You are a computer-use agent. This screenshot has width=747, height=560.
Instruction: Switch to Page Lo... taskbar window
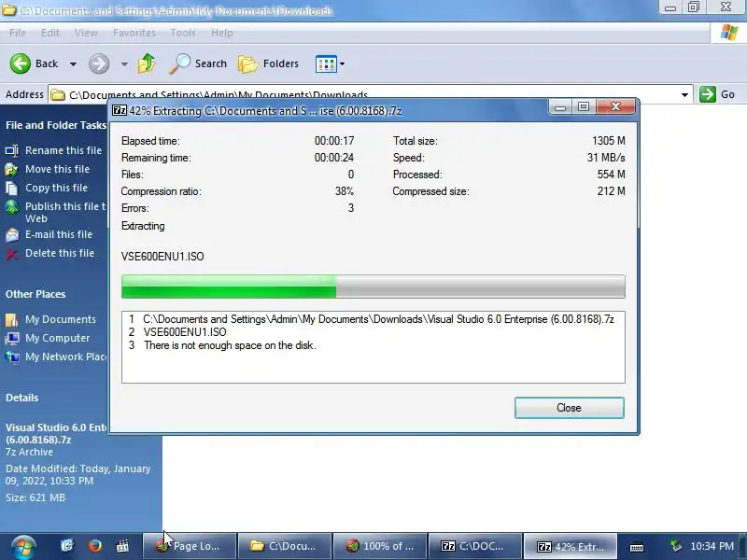point(190,546)
